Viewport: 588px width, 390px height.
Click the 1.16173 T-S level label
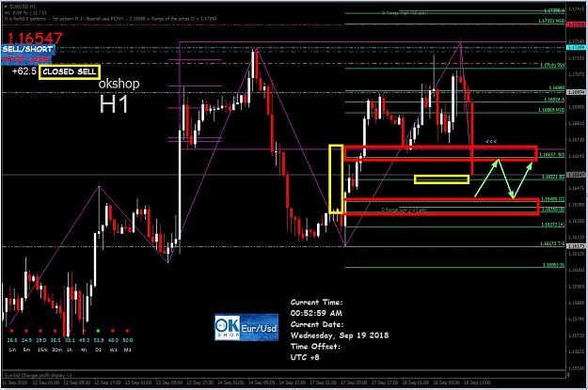point(552,243)
